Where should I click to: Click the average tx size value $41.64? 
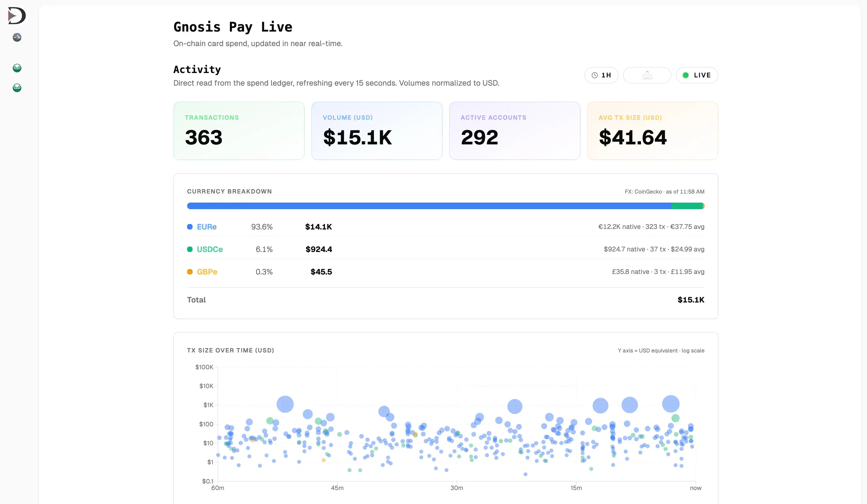(633, 138)
